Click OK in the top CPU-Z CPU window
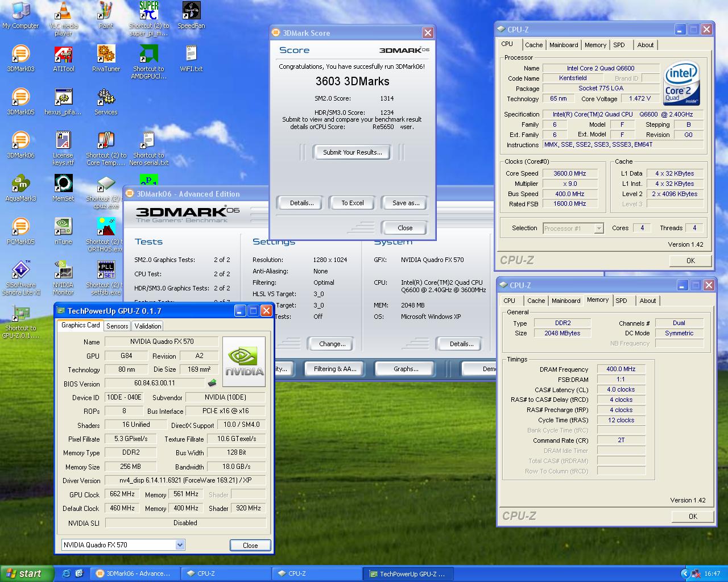Image resolution: width=728 pixels, height=582 pixels. pos(690,261)
